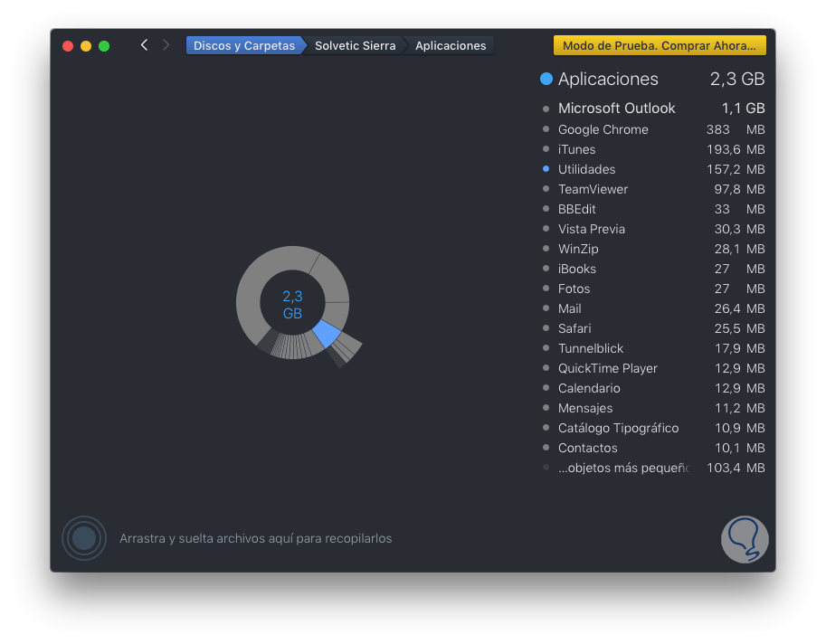Select iTunes row
The height and width of the screenshot is (644, 826).
(653, 149)
